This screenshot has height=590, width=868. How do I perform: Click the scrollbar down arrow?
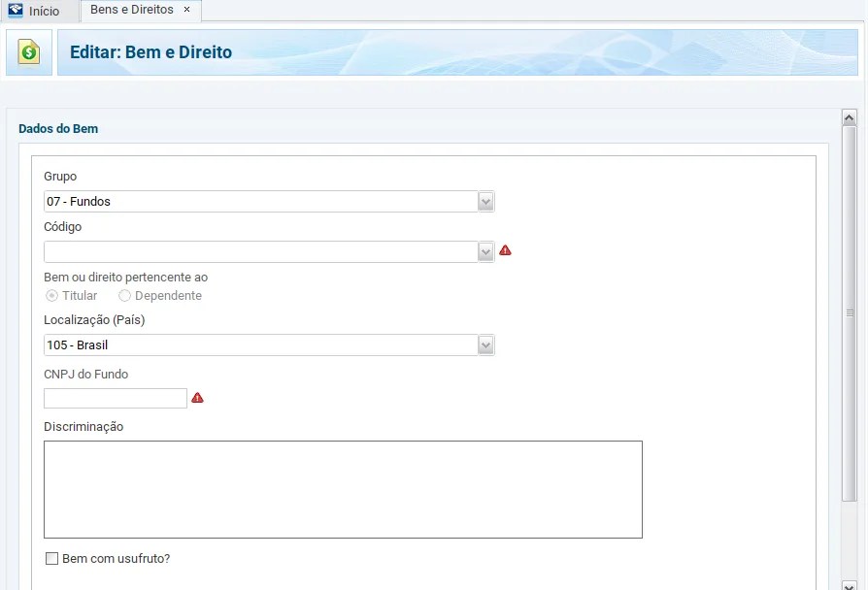(849, 583)
